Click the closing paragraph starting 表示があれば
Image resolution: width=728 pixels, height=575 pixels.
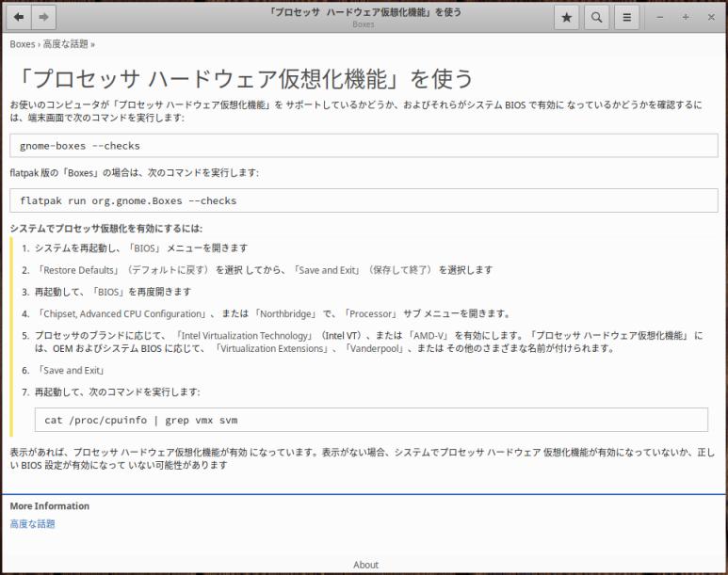pyautogui.click(x=363, y=458)
